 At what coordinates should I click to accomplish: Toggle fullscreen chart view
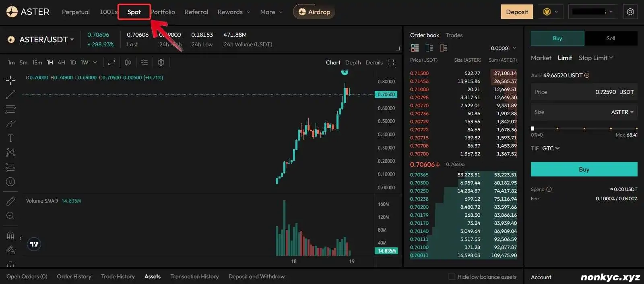[x=390, y=62]
